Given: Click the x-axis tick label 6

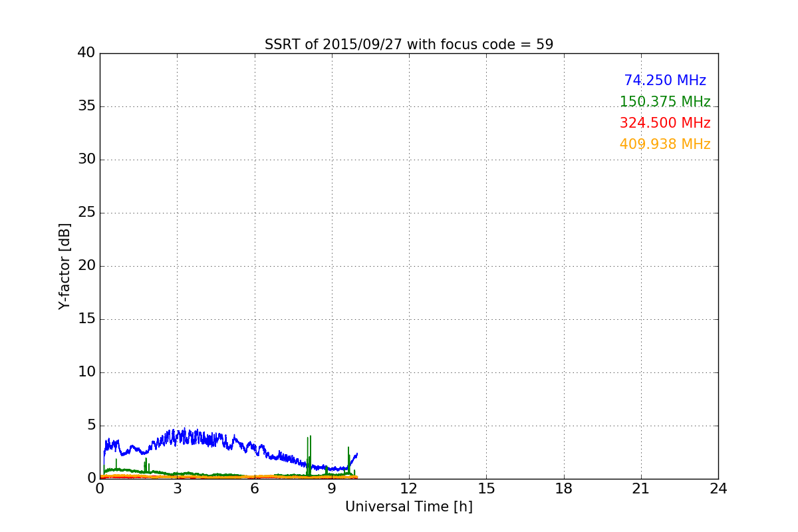Looking at the screenshot, I should click(255, 489).
